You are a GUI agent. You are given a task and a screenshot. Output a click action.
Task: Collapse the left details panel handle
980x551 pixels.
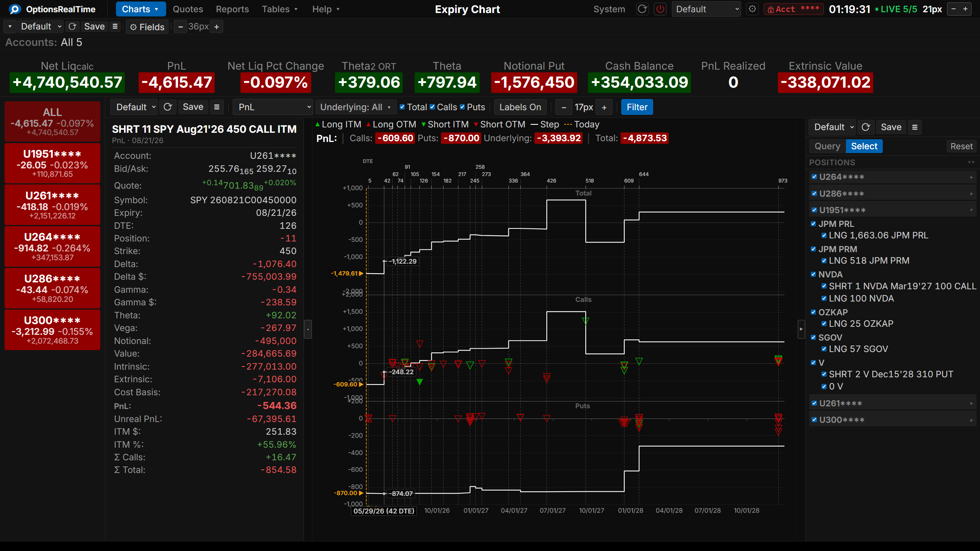[x=308, y=329]
